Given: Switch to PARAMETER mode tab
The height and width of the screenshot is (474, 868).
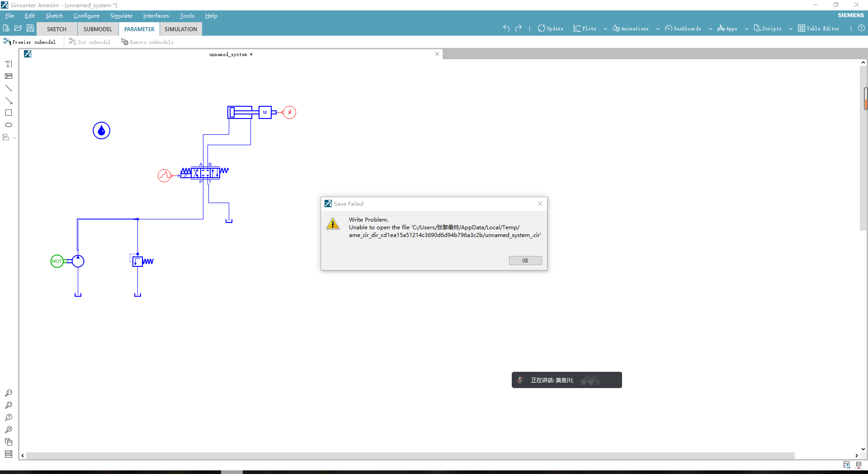Looking at the screenshot, I should point(139,29).
